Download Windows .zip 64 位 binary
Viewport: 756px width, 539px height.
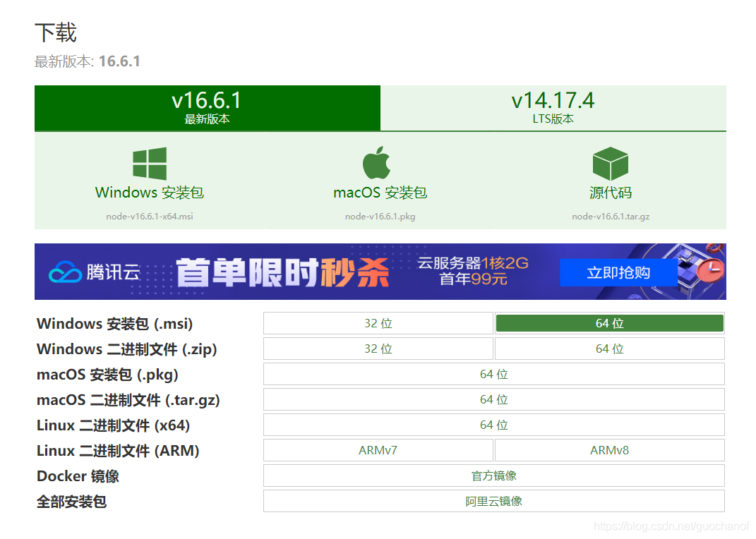609,349
